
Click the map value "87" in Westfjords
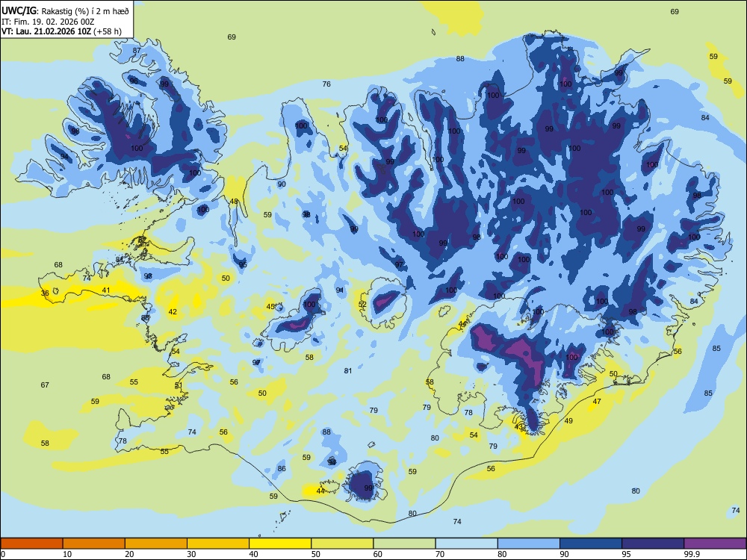click(x=137, y=51)
